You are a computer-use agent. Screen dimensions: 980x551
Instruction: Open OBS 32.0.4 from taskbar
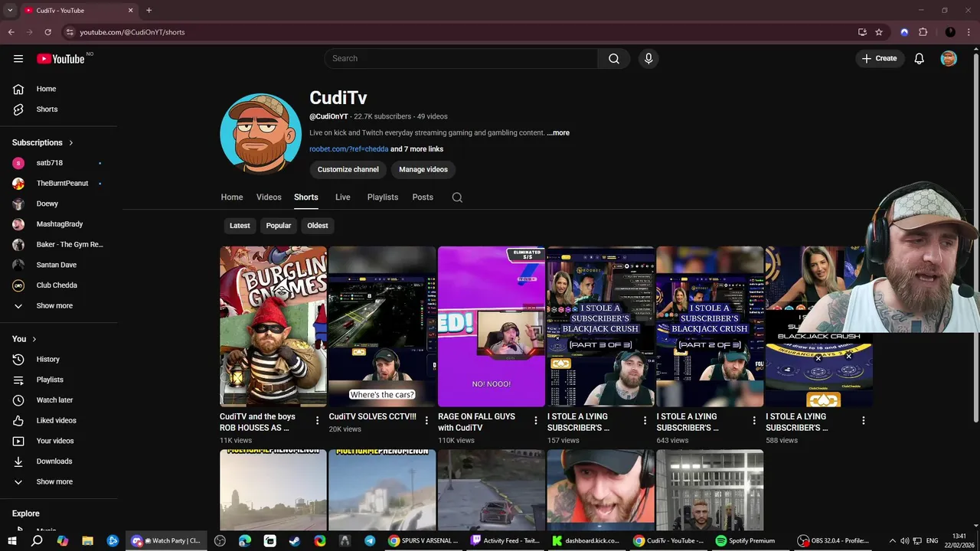[833, 541]
